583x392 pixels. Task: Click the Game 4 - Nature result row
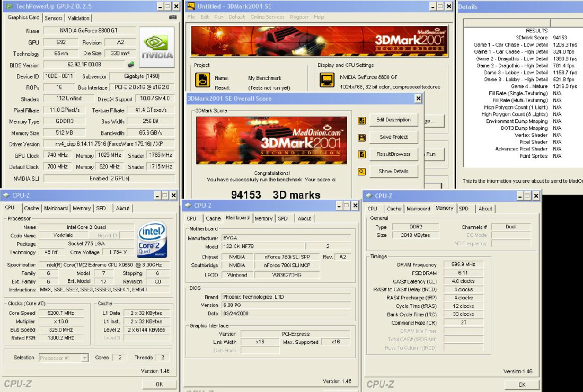click(544, 86)
